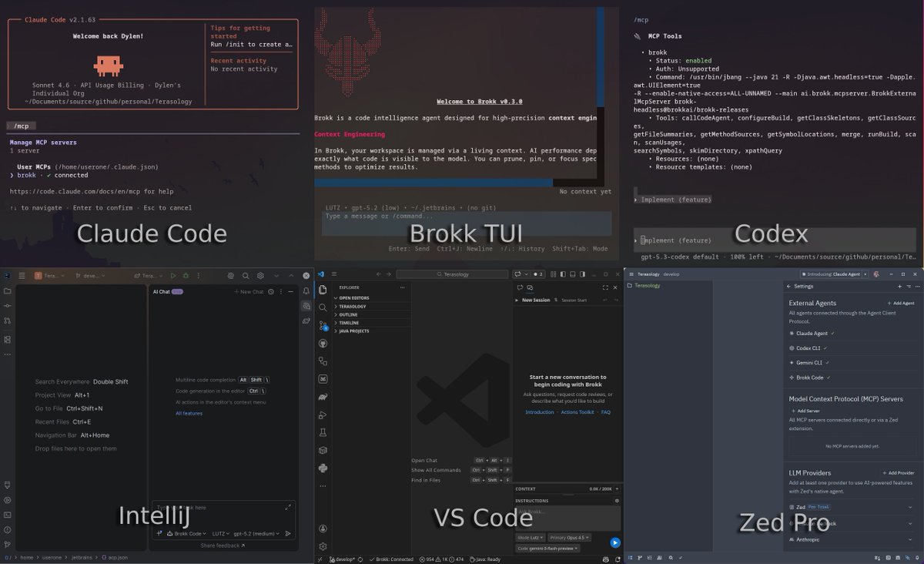Click Add Server button in Zed settings
The width and height of the screenshot is (924, 564).
pyautogui.click(x=805, y=411)
